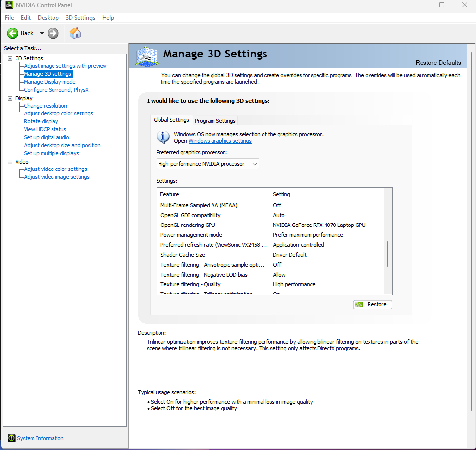This screenshot has height=450, width=476.
Task: Click High performance setting value
Action: (294, 284)
